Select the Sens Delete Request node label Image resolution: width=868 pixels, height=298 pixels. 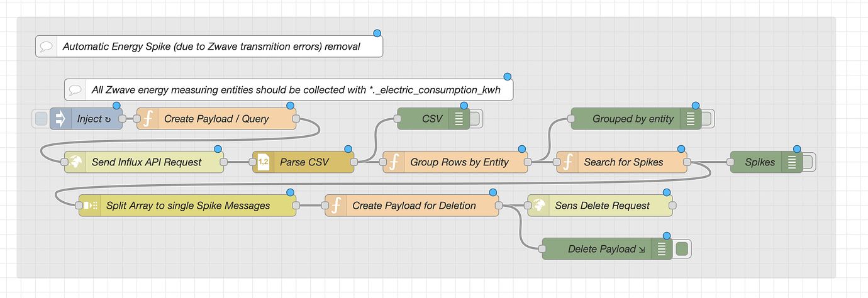pos(602,206)
